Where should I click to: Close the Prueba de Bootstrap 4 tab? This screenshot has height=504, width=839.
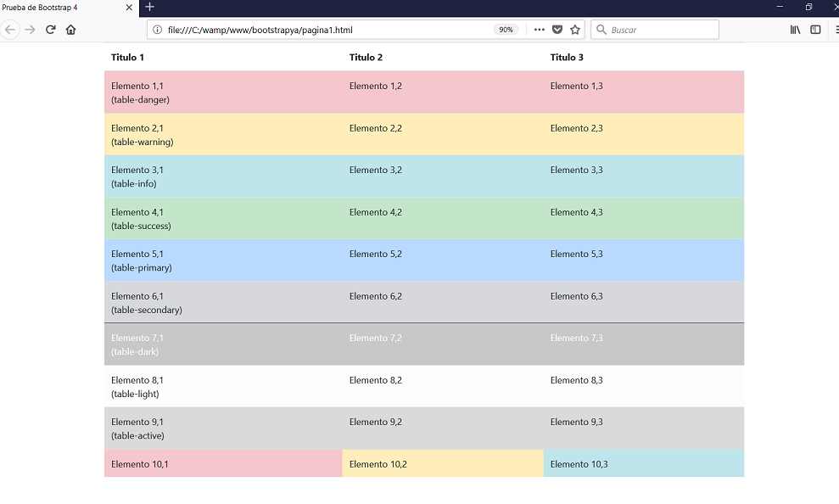[129, 8]
